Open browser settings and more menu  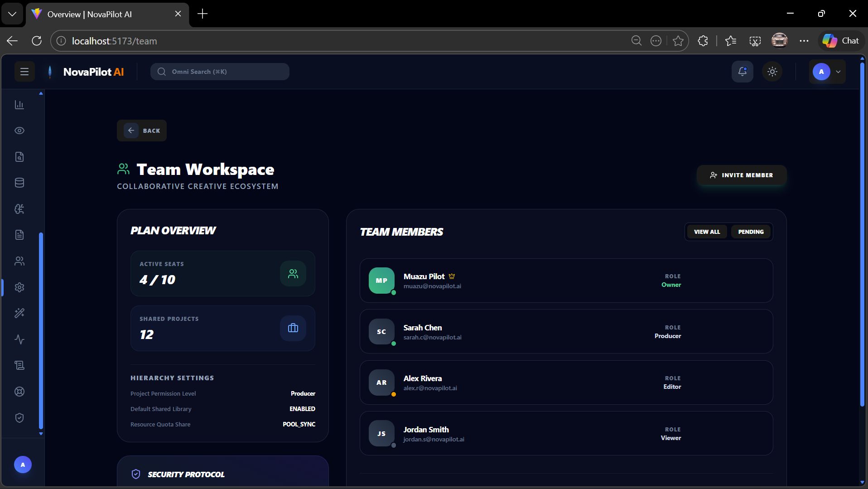pyautogui.click(x=804, y=41)
